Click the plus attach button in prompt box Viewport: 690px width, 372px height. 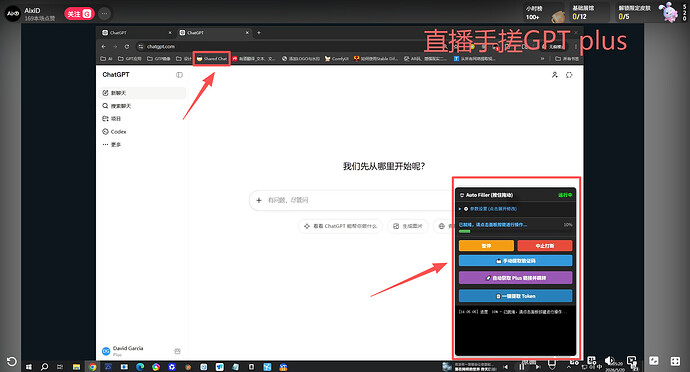[x=259, y=200]
